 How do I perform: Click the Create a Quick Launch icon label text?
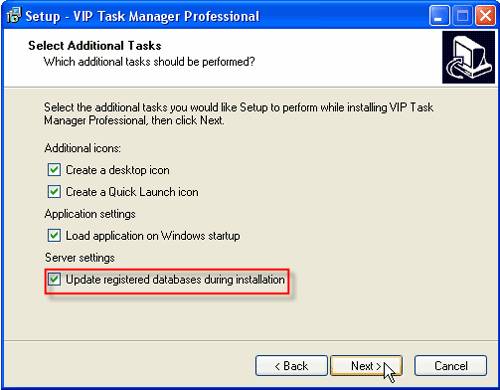[132, 192]
